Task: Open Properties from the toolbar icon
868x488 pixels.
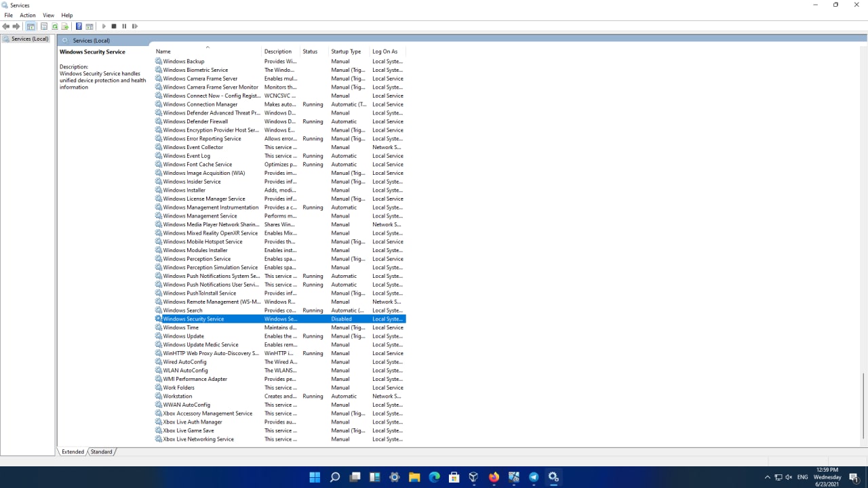Action: click(x=43, y=26)
